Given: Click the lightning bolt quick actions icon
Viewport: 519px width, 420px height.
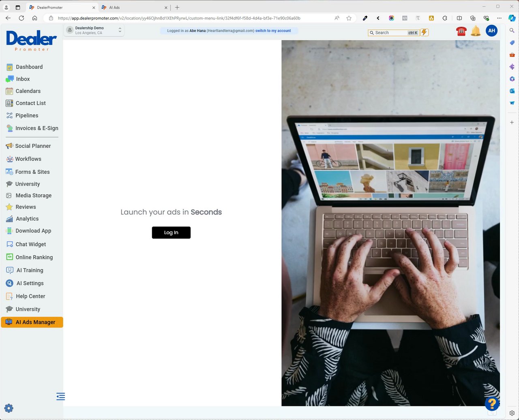Looking at the screenshot, I should pyautogui.click(x=424, y=32).
